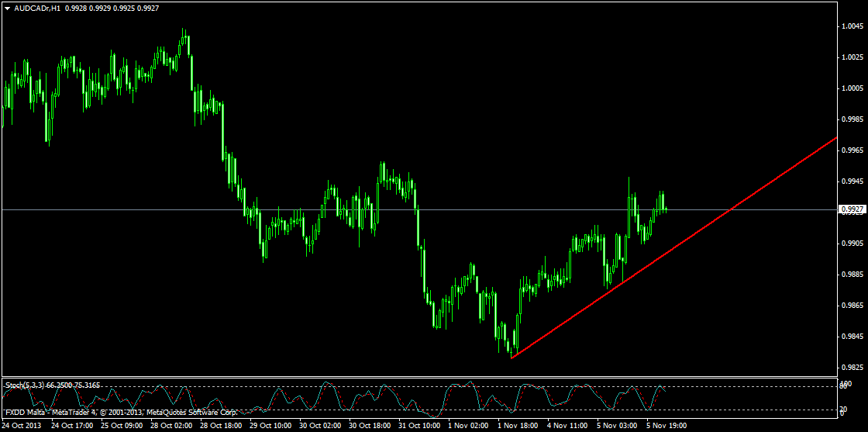Click price scale label 1.0045

(852, 26)
